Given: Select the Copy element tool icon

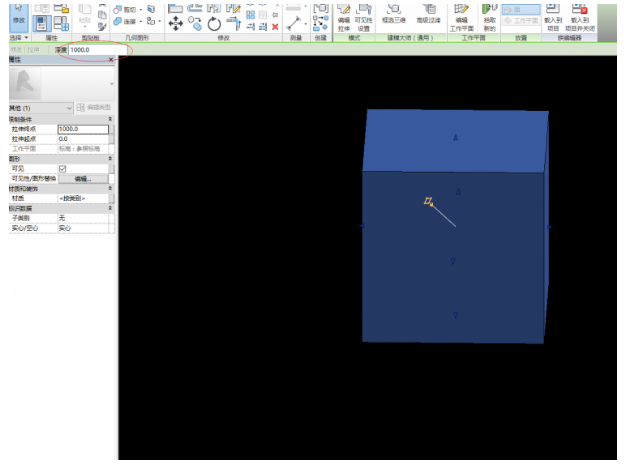Looking at the screenshot, I should (195, 23).
